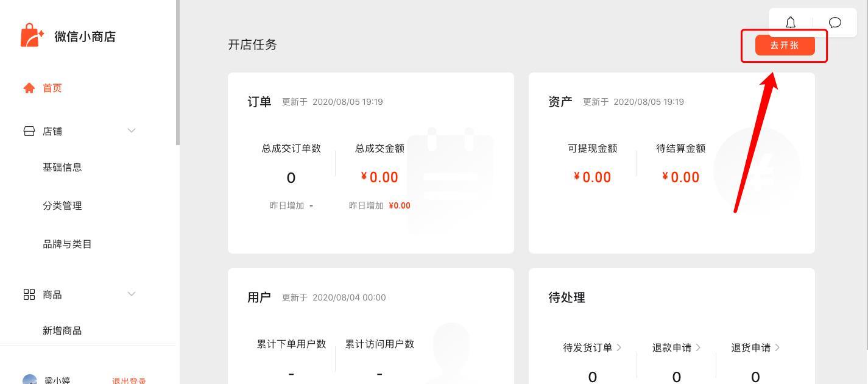Image resolution: width=868 pixels, height=384 pixels.
Task: Open the 退货申请 link
Action: click(751, 347)
